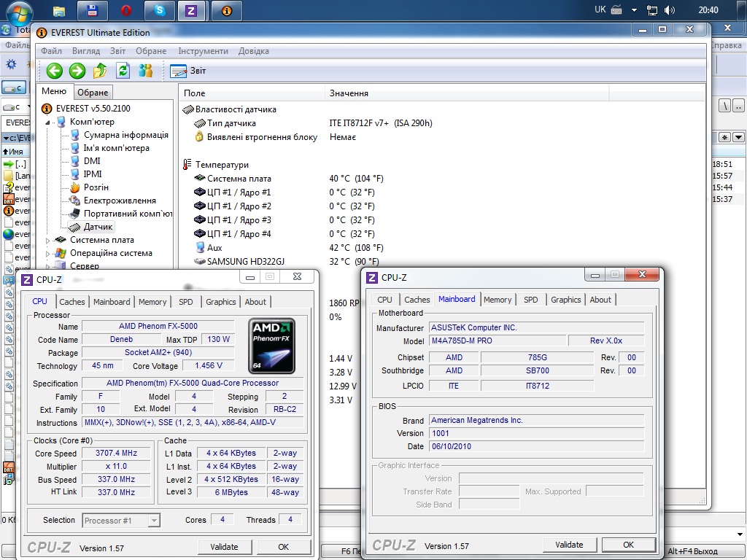This screenshot has height=560, width=747.
Task: Click the clock showing 20:40
Action: coord(708,10)
